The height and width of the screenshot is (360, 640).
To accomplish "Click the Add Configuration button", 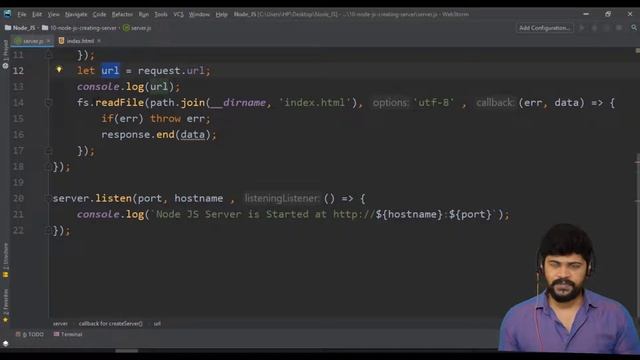I will tap(544, 28).
